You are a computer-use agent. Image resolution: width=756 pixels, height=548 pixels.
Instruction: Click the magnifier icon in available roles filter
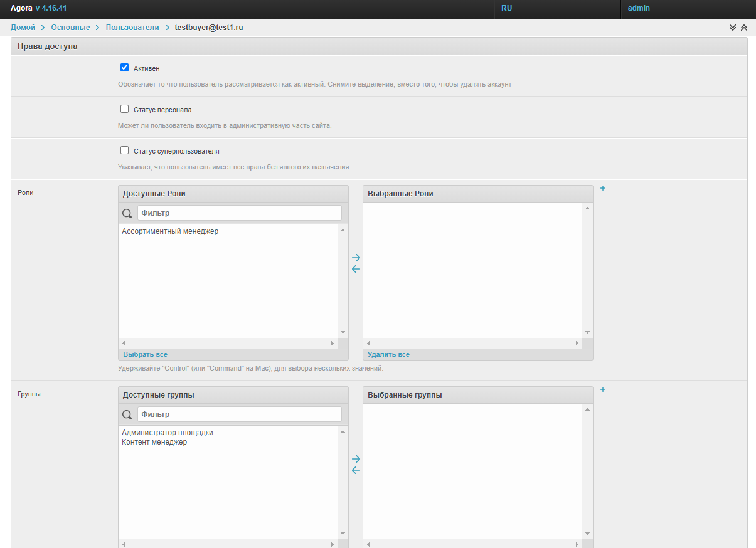pyautogui.click(x=127, y=213)
